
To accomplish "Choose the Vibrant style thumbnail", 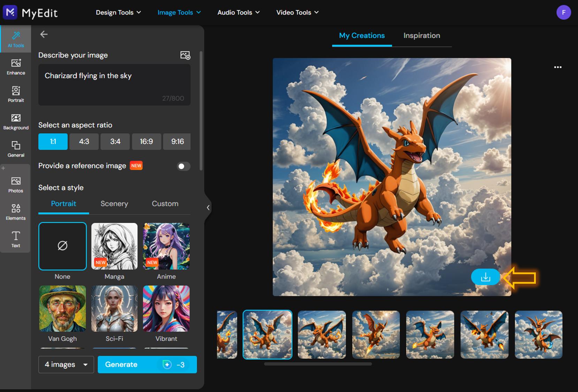I will [166, 308].
